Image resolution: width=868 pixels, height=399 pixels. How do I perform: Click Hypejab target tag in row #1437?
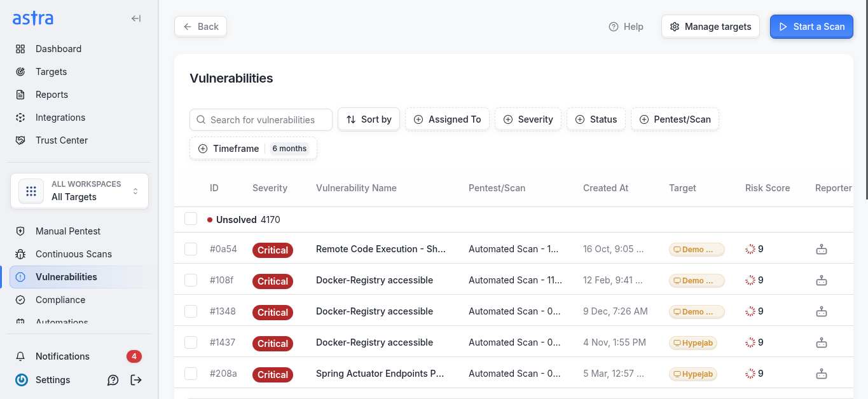[x=693, y=343]
